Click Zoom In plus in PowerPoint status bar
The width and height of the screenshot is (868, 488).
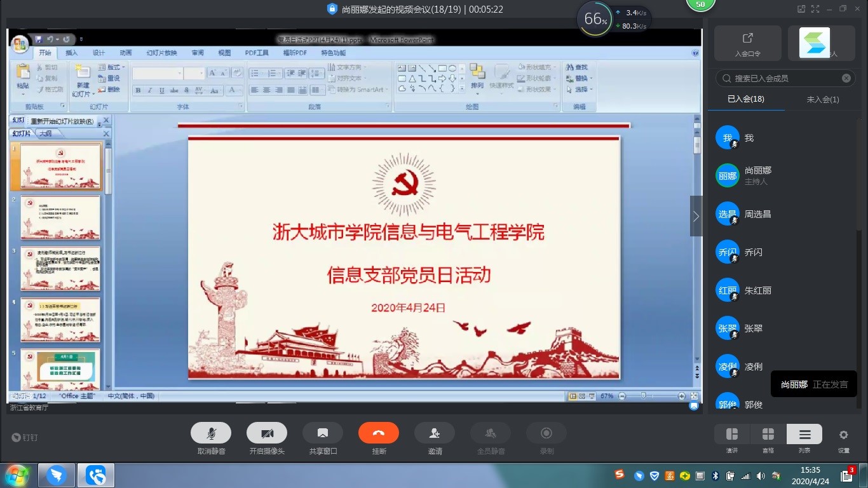coord(681,396)
